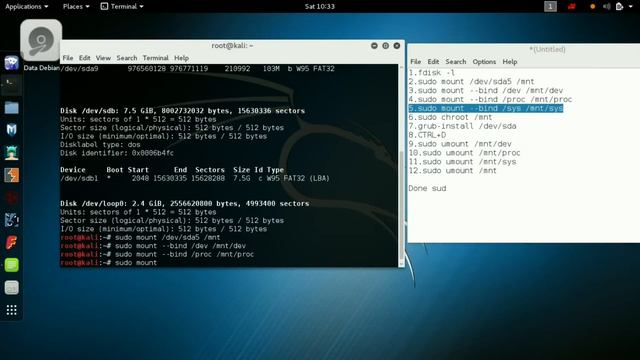Open the text editor File menu
The width and height of the screenshot is (640, 360).
click(x=416, y=62)
